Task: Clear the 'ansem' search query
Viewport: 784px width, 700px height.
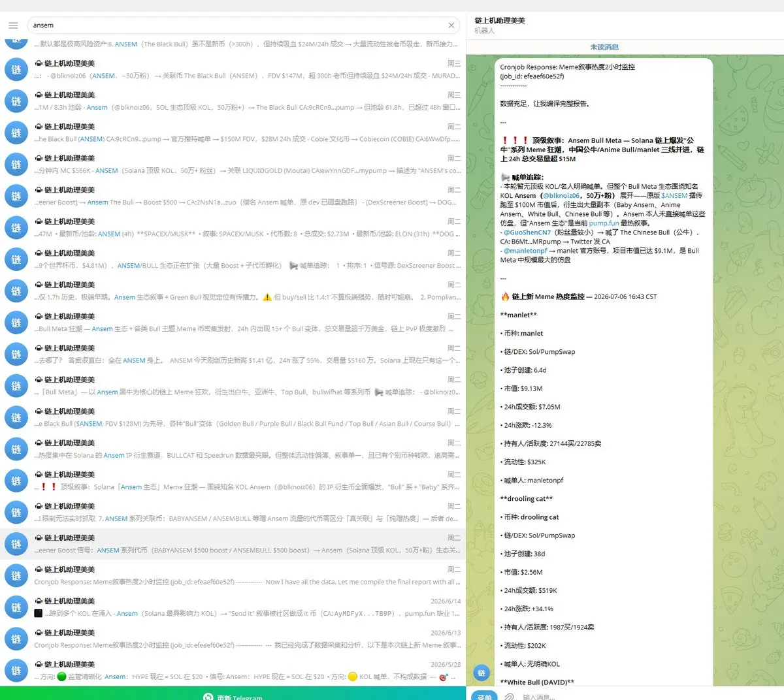Action: (451, 25)
